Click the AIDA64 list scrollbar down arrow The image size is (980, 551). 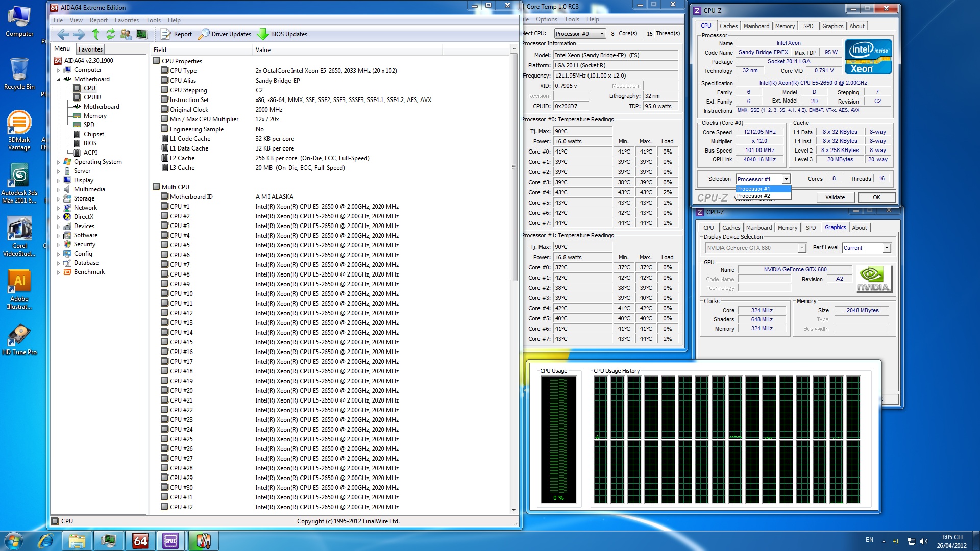tap(513, 510)
